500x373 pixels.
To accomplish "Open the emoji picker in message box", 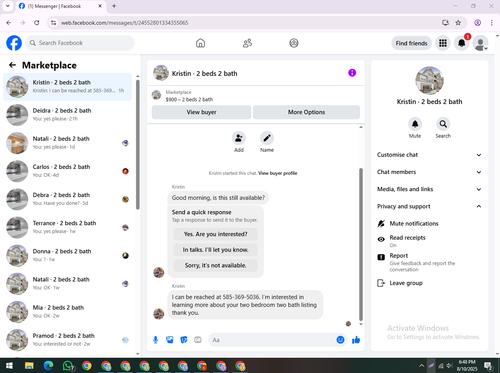I will (340, 340).
